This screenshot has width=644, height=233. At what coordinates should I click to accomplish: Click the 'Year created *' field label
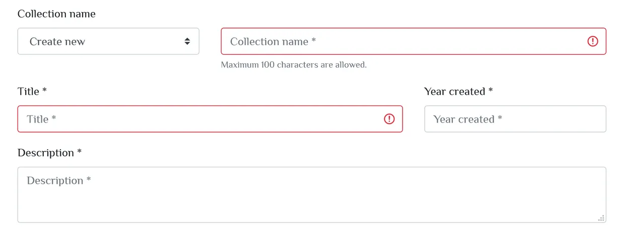(x=458, y=91)
